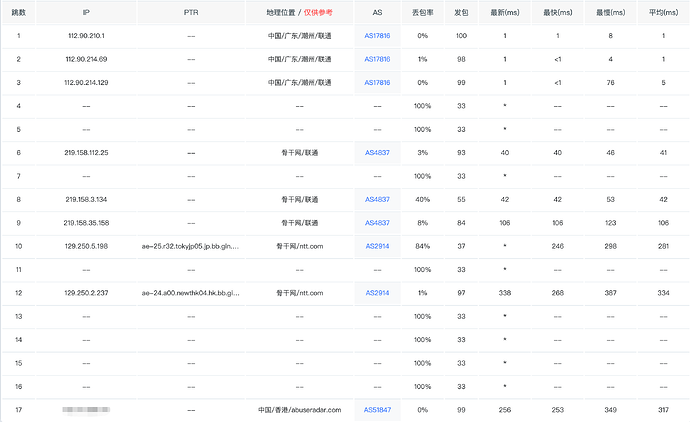Click location 骨干网/联通 in hop 6
Viewport: 690px width, 422px height.
(299, 153)
